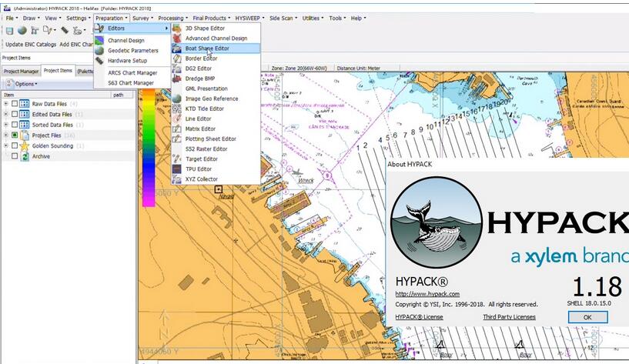Open the Dredge BMP editor
This screenshot has height=364, width=629.
tap(216, 78)
